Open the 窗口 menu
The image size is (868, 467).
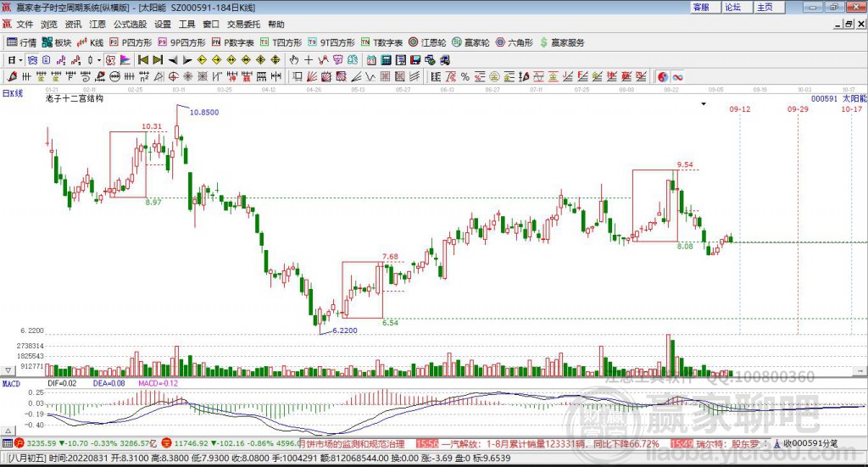point(211,25)
